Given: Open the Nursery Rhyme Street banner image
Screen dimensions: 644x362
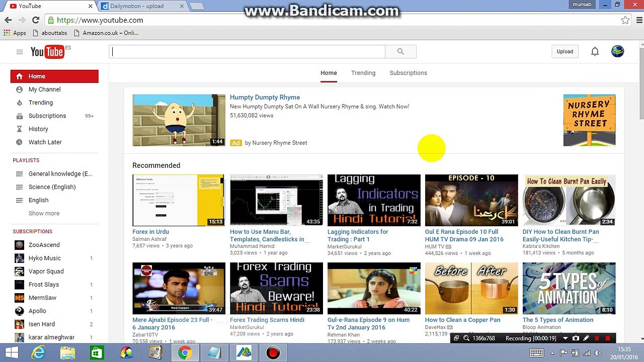Looking at the screenshot, I should point(589,120).
